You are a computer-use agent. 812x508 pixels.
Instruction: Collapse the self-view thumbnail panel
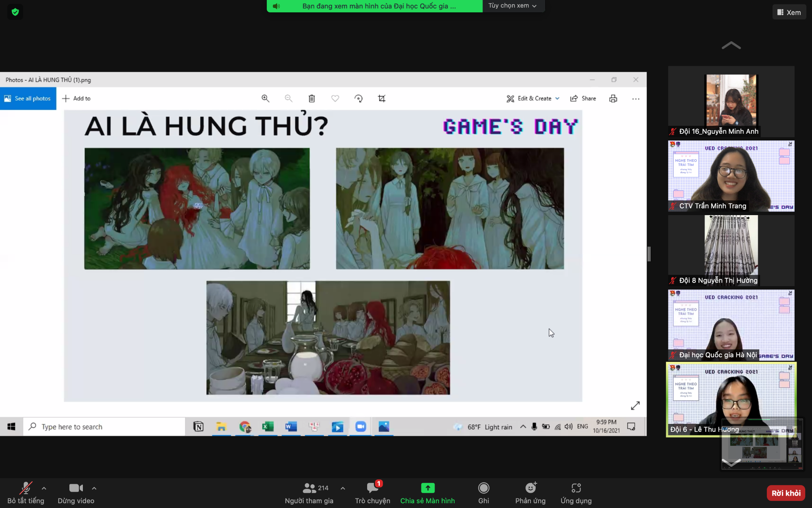[x=731, y=462]
